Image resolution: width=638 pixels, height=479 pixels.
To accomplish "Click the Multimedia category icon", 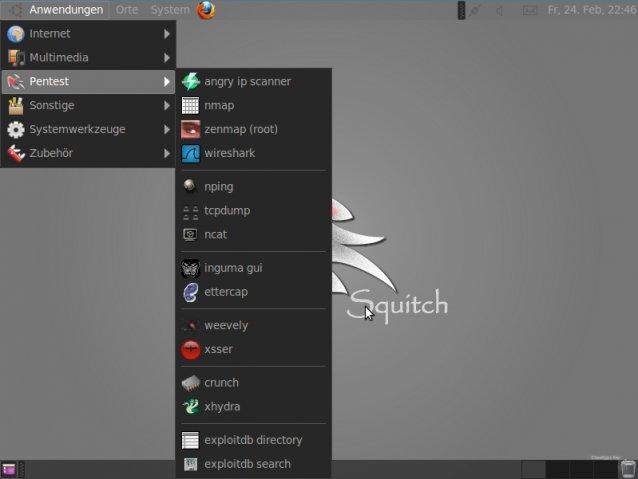I will [x=16, y=58].
